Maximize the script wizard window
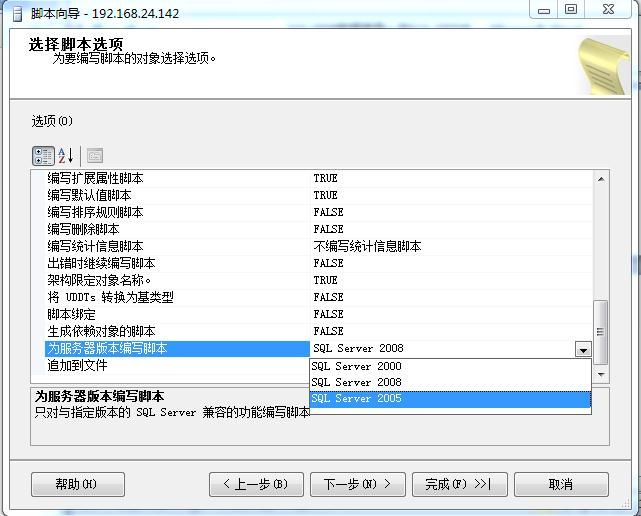The height and width of the screenshot is (516, 641). pos(571,10)
